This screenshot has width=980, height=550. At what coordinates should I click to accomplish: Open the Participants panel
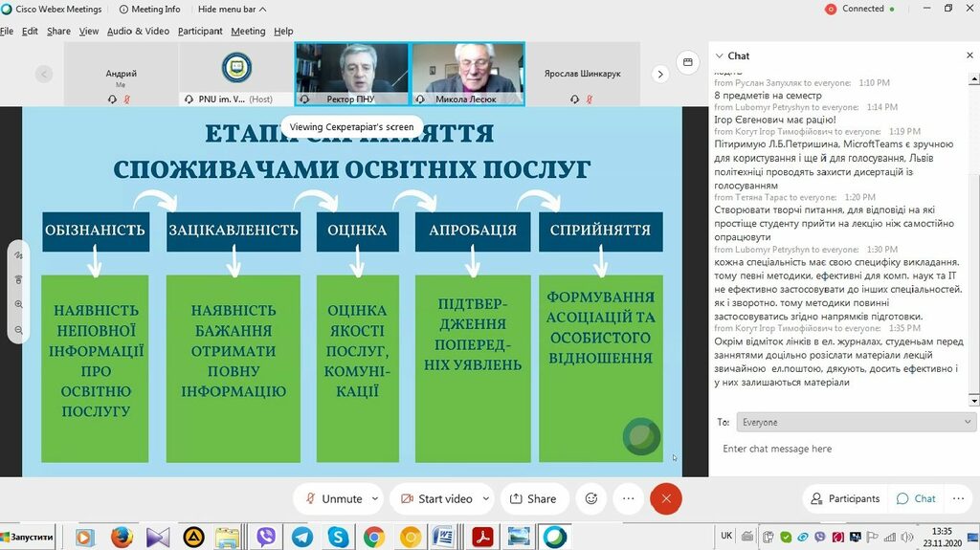click(844, 498)
